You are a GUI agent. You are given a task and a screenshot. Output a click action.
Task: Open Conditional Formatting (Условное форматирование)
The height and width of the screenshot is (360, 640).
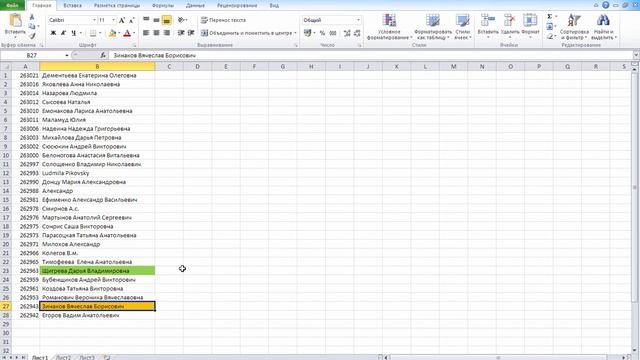(x=389, y=27)
